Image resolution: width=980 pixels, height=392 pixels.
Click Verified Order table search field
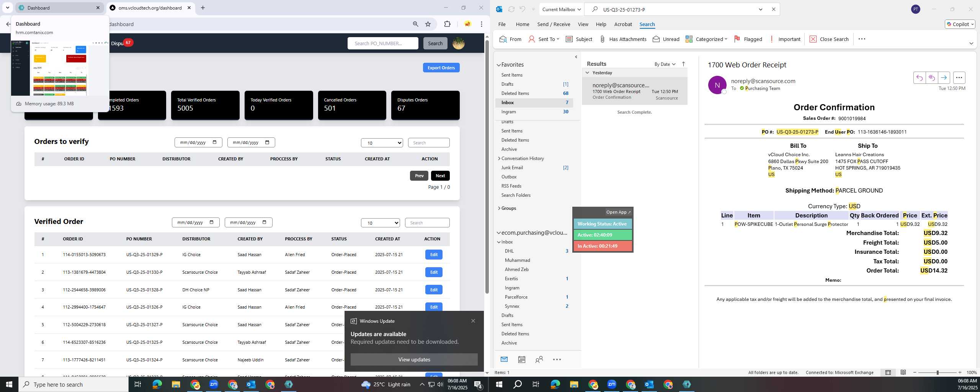tap(427, 223)
